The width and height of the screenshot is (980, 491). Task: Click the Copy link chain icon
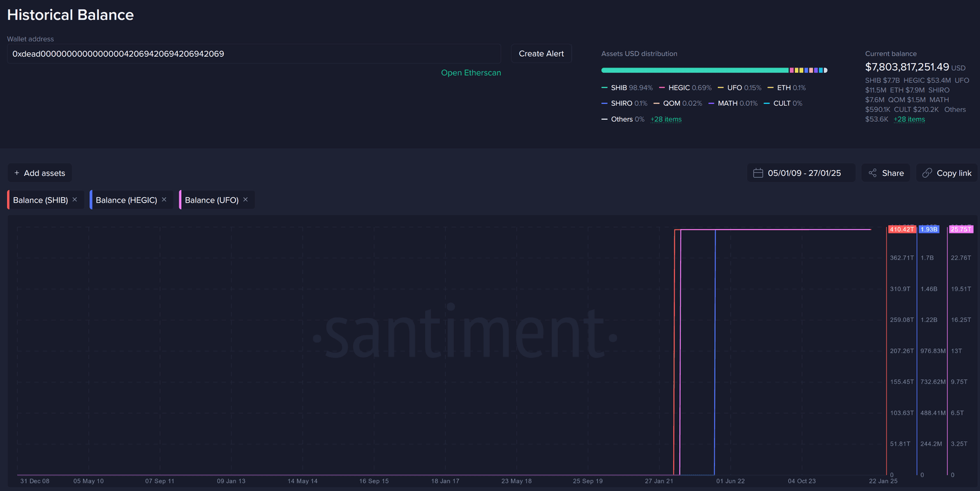[927, 173]
